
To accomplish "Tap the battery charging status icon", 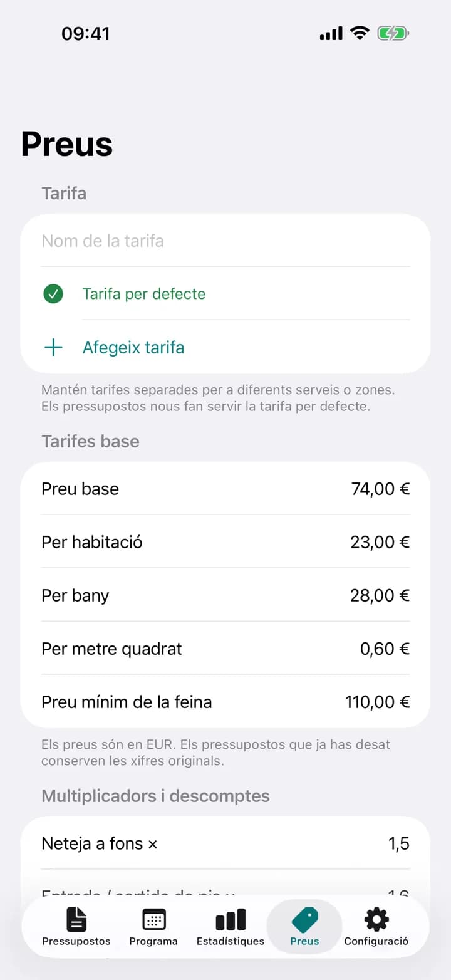I will [393, 33].
